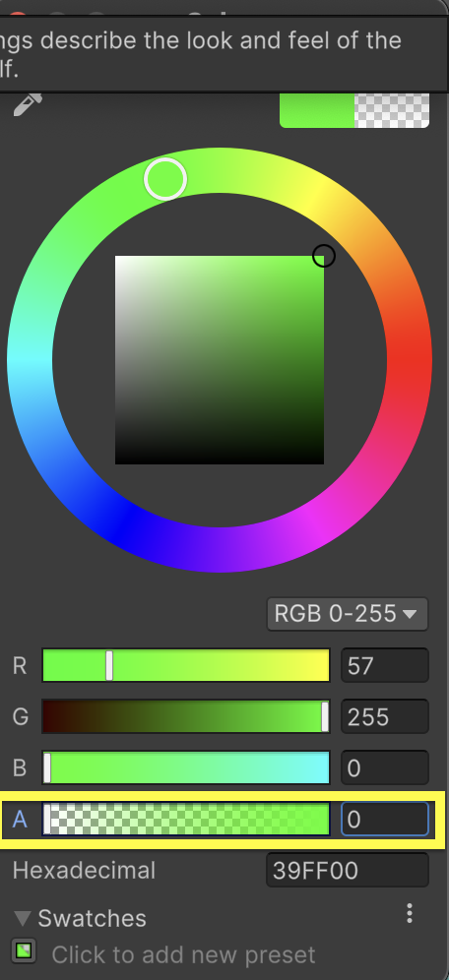Revert to the transparent original color swatch
This screenshot has width=449, height=980.
(x=392, y=110)
